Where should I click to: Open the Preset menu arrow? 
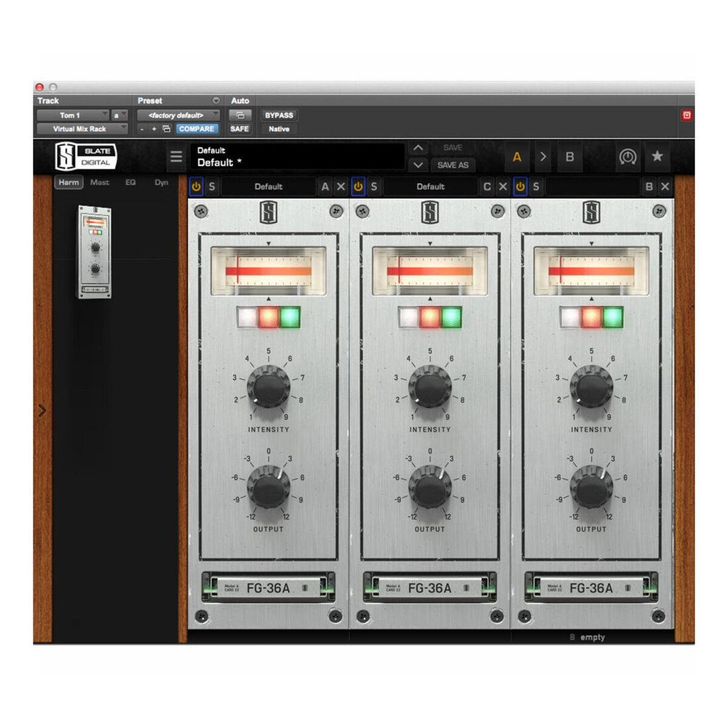pyautogui.click(x=216, y=101)
